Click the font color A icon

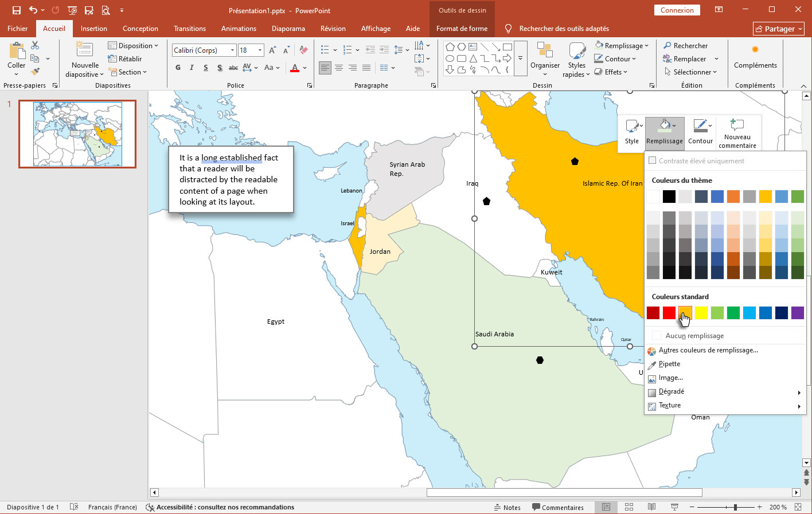(295, 68)
